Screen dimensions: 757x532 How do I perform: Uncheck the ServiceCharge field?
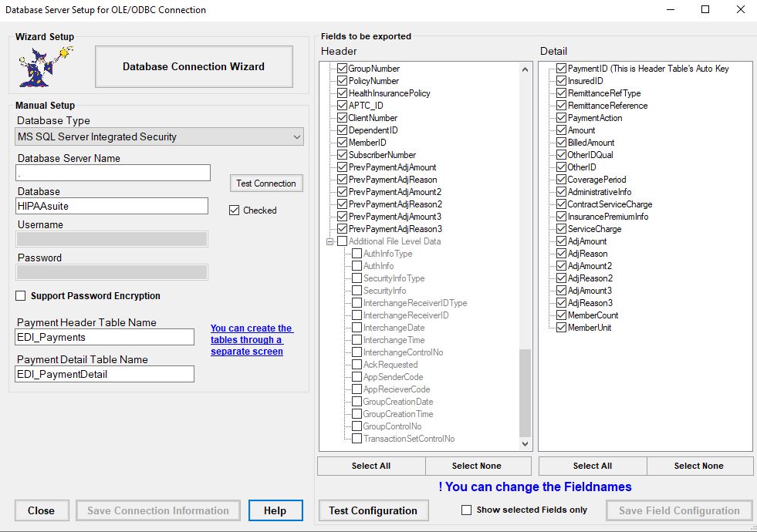(x=561, y=229)
